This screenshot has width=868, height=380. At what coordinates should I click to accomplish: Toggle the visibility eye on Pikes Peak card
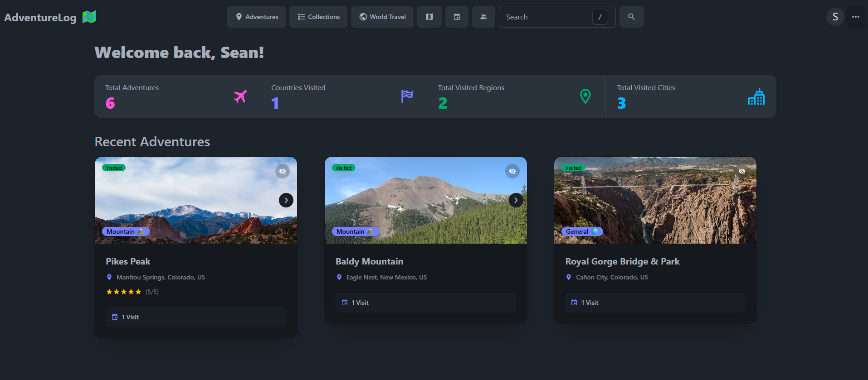pyautogui.click(x=283, y=171)
